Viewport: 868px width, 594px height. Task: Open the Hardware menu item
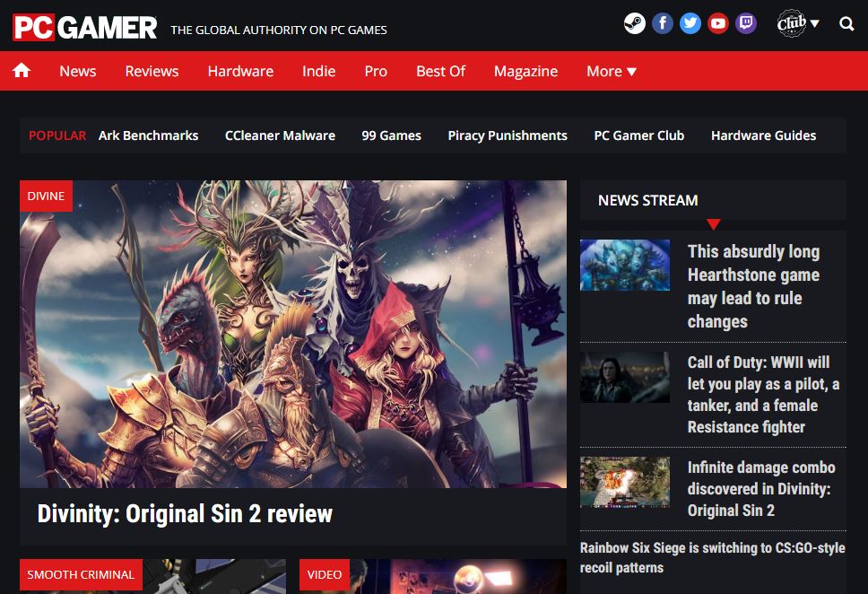239,71
